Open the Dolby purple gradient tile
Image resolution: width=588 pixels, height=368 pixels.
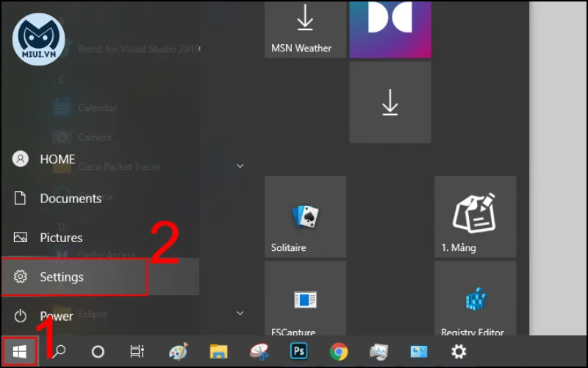tap(390, 29)
